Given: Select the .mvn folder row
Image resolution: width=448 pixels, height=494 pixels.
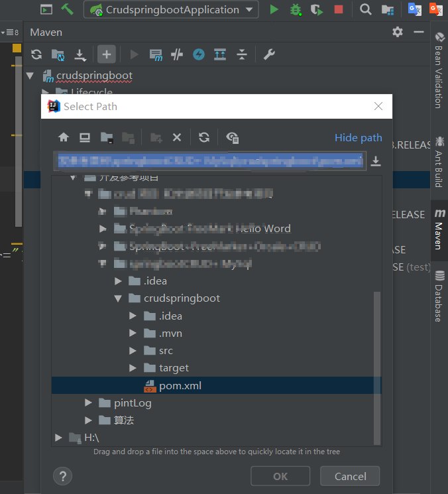Looking at the screenshot, I should pyautogui.click(x=216, y=334).
